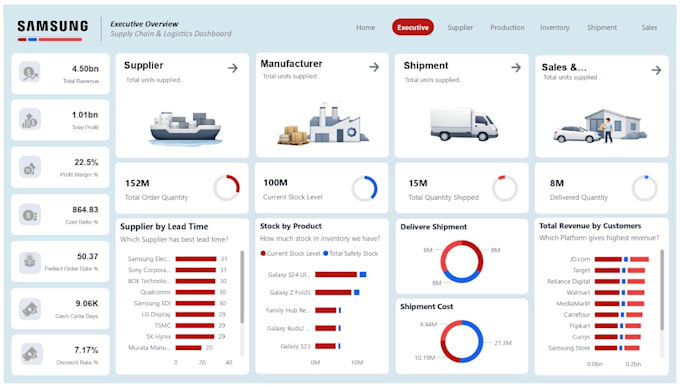Screen dimensions: 680x387
Task: Click the Cash Cycle Days icon
Action: point(30,309)
